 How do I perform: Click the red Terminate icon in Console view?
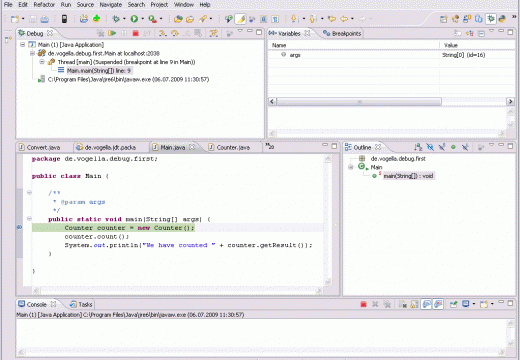(x=363, y=304)
